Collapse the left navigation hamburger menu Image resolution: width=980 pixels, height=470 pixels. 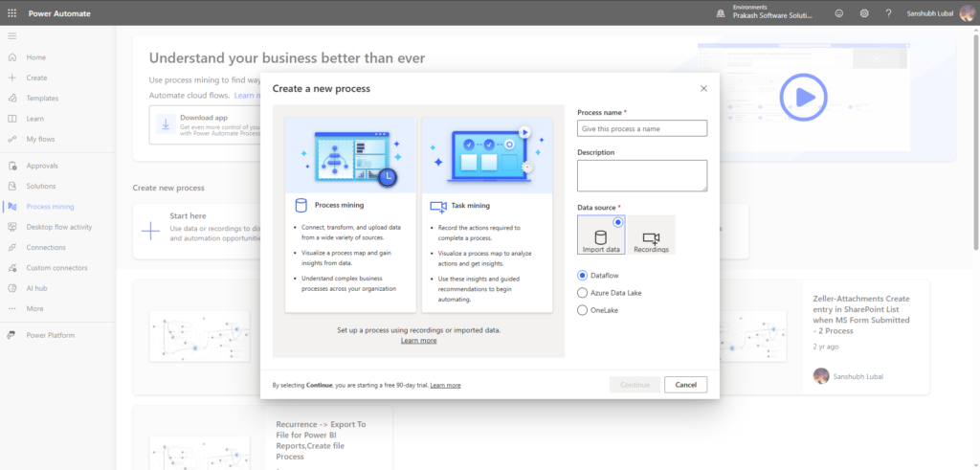pos(11,36)
